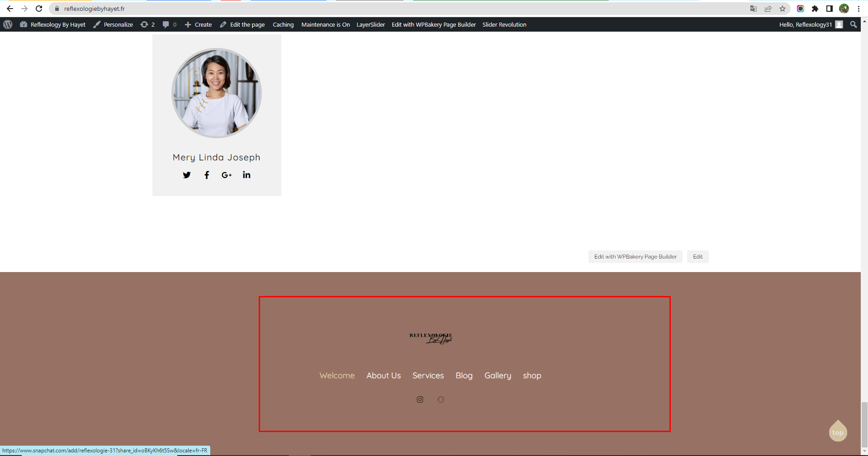Viewport: 868px width, 456px height.
Task: Open the shop footer link
Action: click(x=532, y=376)
